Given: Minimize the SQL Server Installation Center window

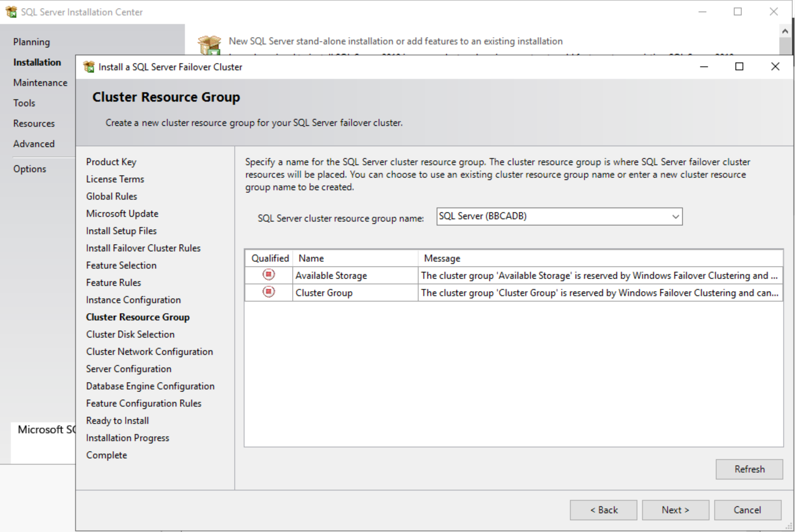Looking at the screenshot, I should point(702,12).
